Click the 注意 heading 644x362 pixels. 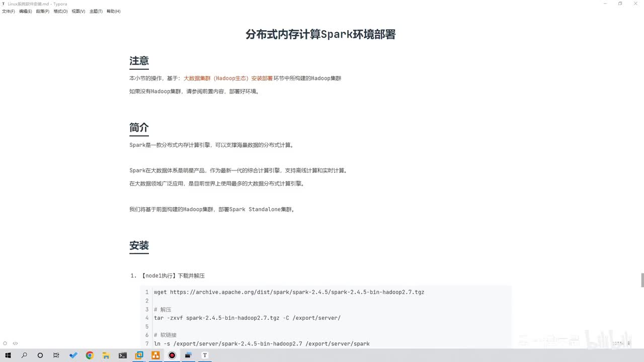click(139, 61)
